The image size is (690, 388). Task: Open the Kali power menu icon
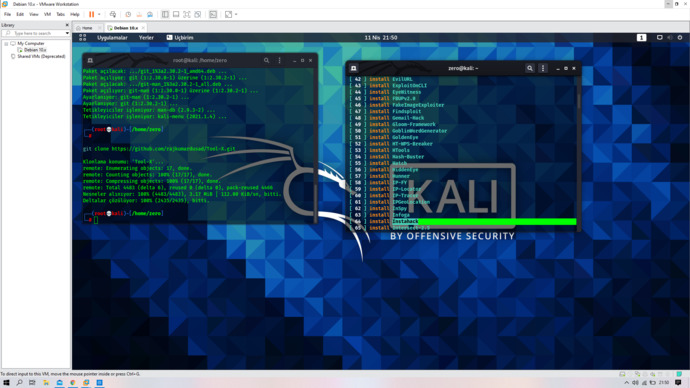point(680,38)
